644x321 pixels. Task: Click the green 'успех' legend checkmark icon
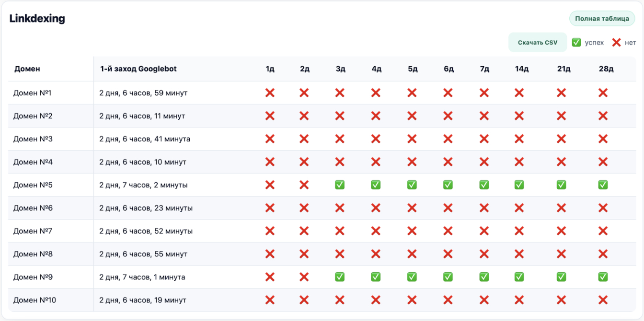point(576,43)
